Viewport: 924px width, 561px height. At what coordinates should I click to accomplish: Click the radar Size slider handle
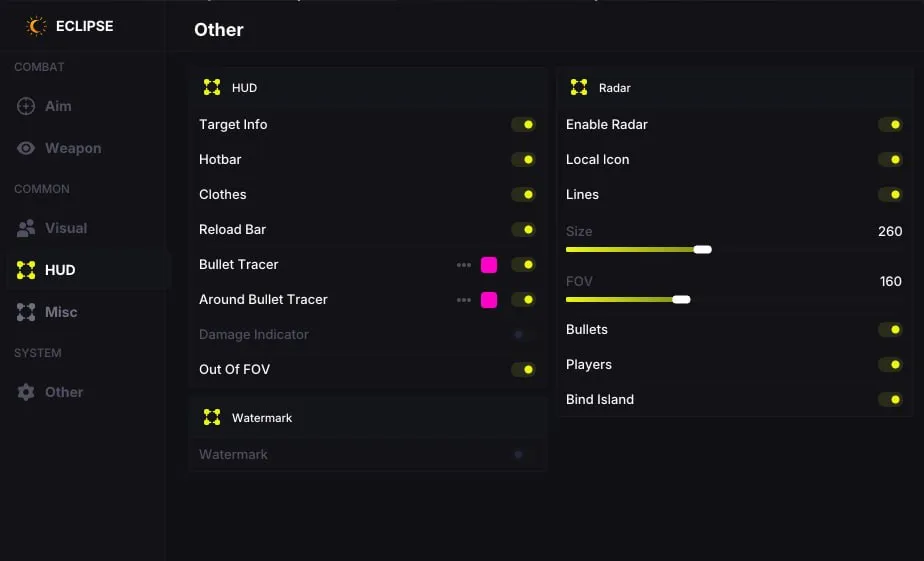[x=702, y=249]
